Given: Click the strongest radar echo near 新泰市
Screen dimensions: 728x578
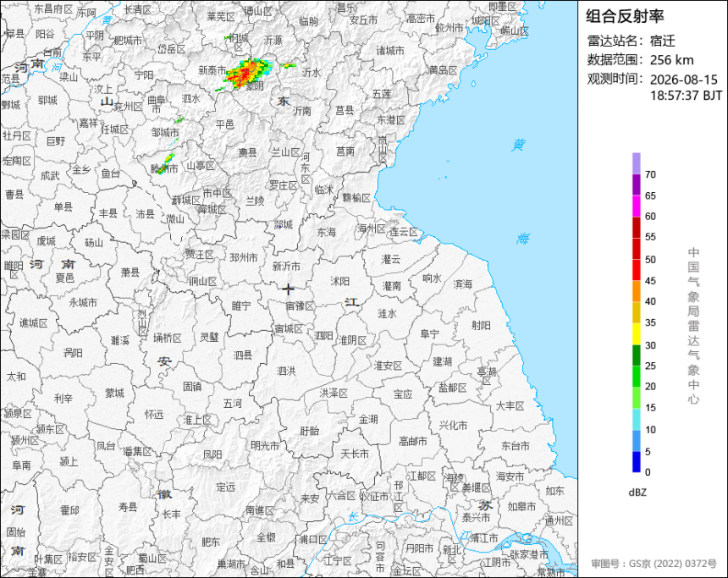Looking at the screenshot, I should 245,73.
